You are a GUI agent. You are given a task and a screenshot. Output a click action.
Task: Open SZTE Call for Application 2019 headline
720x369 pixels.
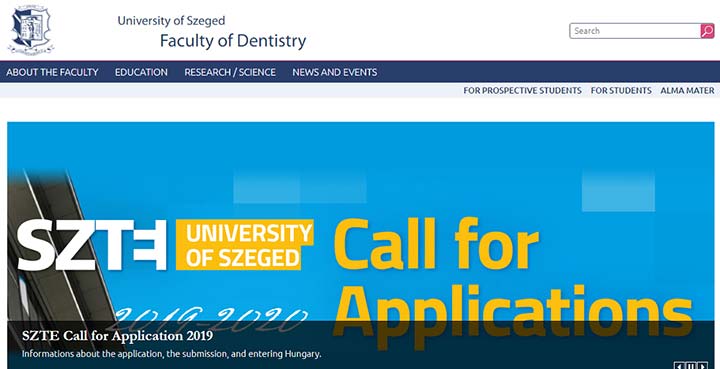coord(117,336)
